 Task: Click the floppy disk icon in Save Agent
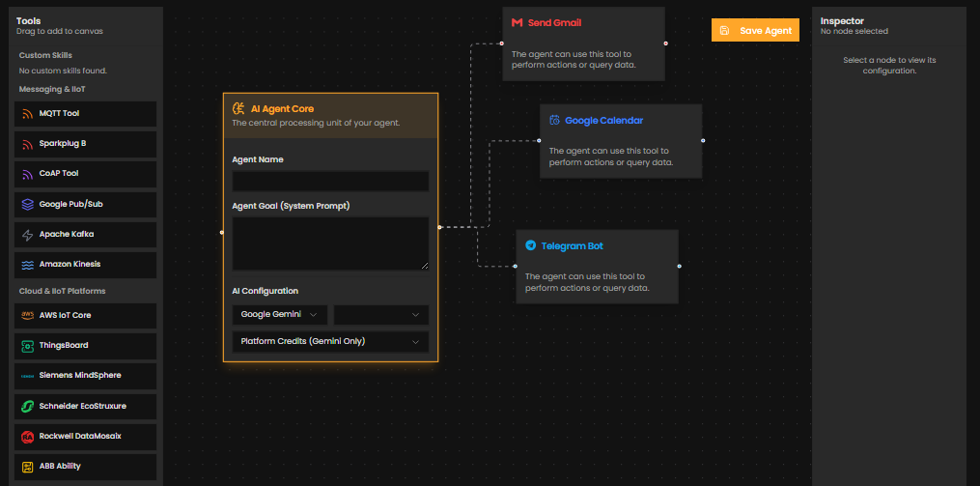point(724,31)
